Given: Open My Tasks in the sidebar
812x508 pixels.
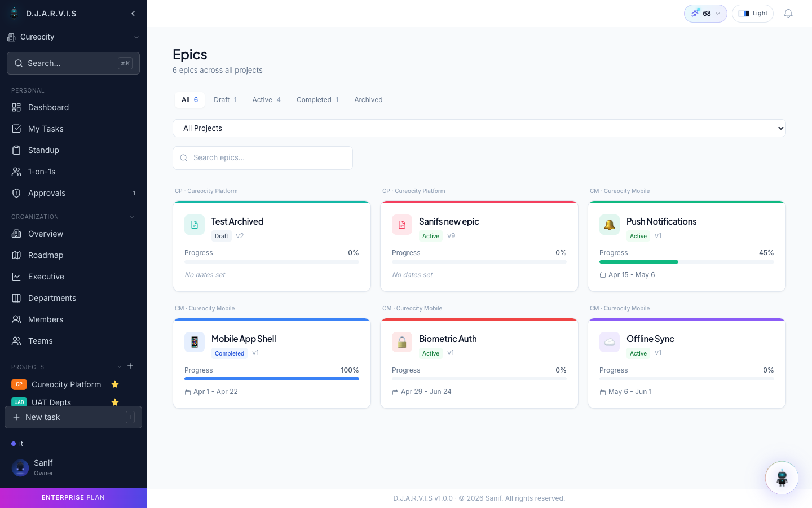Looking at the screenshot, I should [73, 129].
